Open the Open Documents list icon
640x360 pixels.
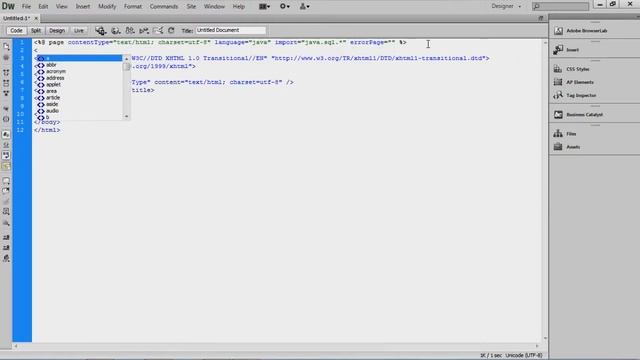(x=6, y=47)
